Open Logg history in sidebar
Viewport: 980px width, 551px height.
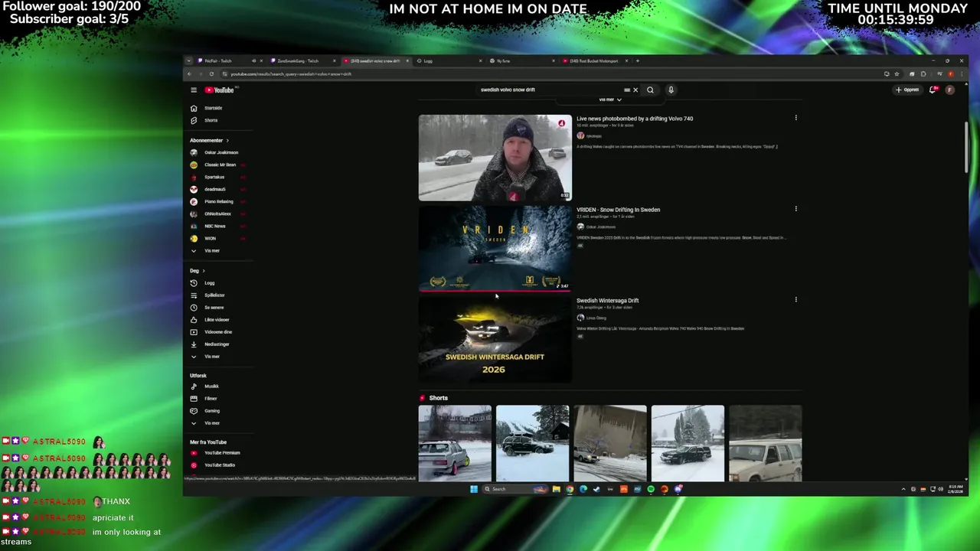click(209, 283)
